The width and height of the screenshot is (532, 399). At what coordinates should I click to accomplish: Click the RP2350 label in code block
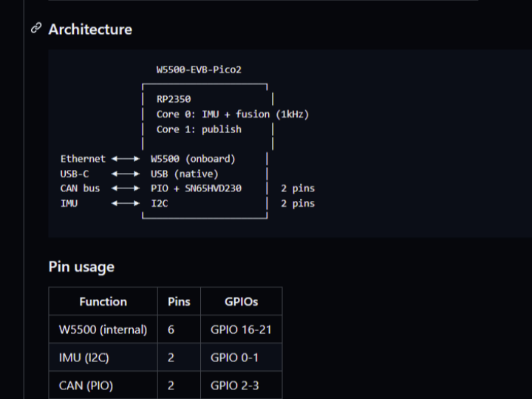pos(174,100)
